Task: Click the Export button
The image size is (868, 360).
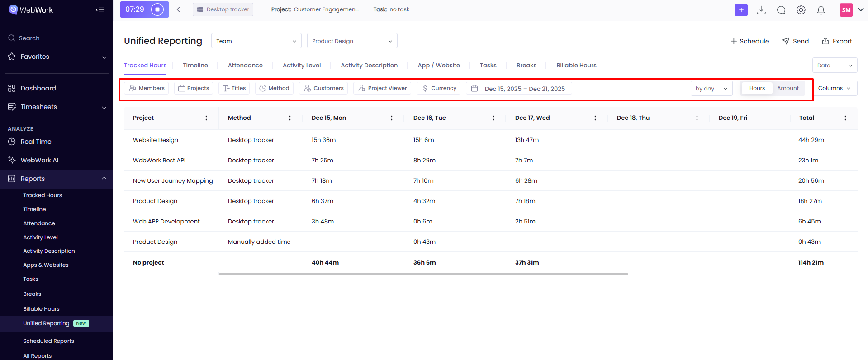Action: 837,41
